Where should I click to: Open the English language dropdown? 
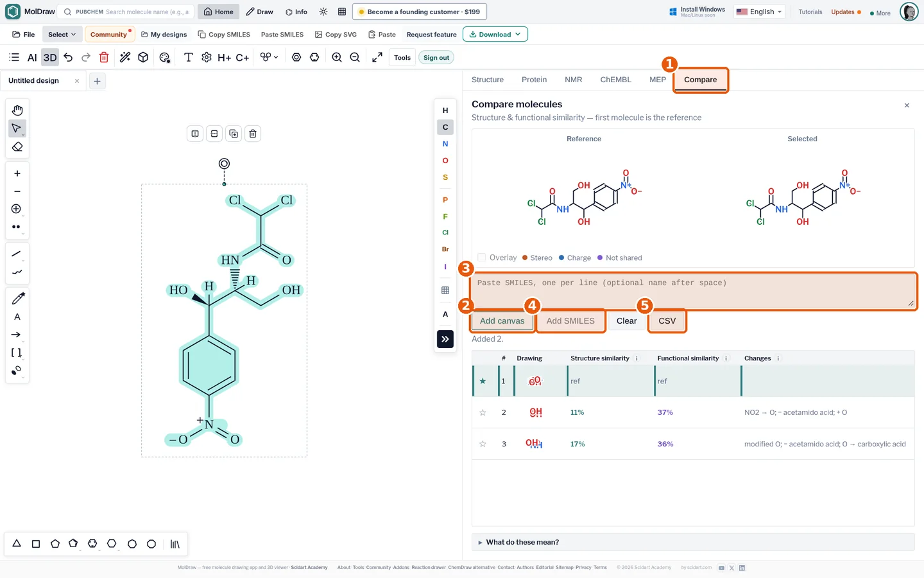click(x=759, y=12)
